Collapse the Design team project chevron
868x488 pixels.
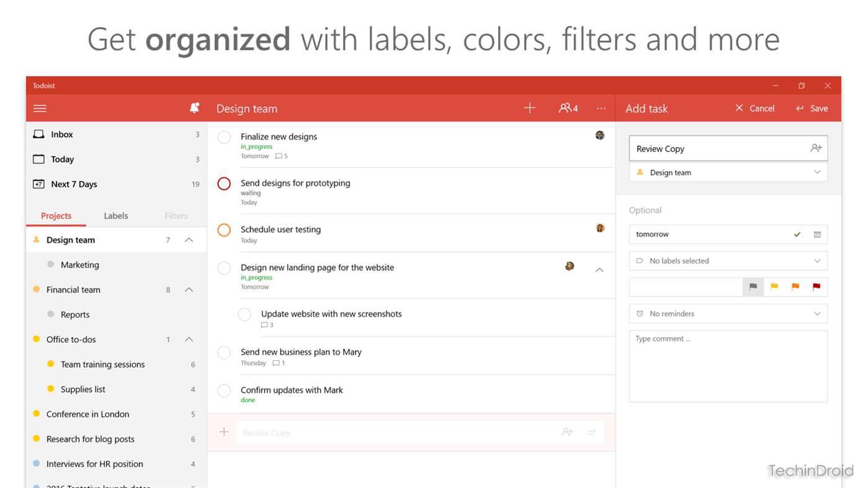[189, 240]
